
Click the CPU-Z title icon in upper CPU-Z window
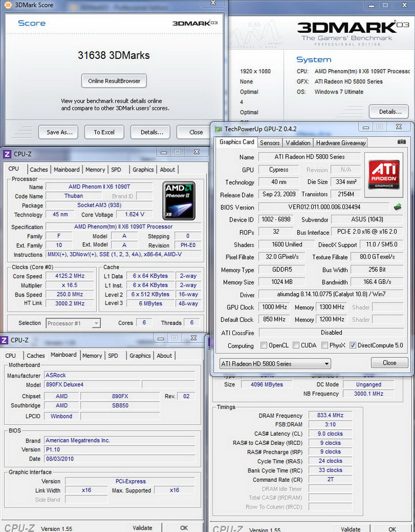click(7, 154)
